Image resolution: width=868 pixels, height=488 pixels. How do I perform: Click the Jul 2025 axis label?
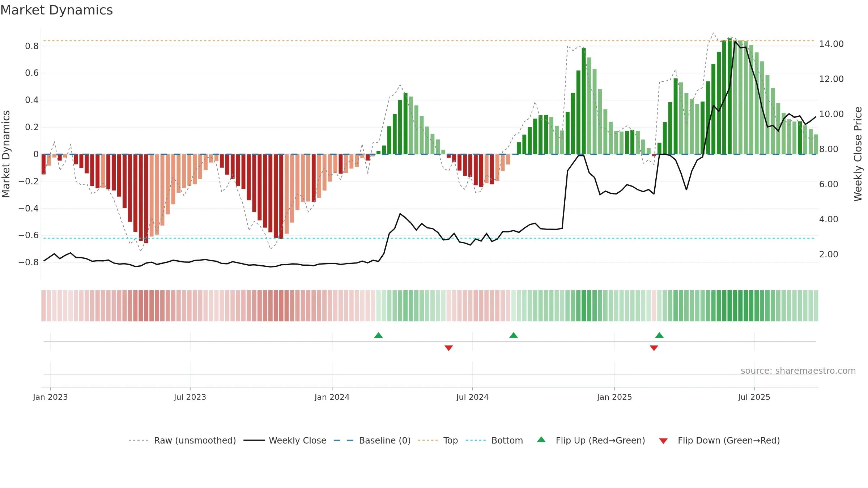(754, 397)
